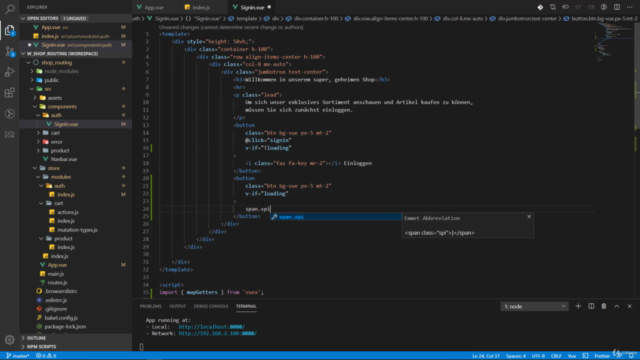Select the Signin.vue editor tab
This screenshot has width=640, height=360.
[252, 7]
